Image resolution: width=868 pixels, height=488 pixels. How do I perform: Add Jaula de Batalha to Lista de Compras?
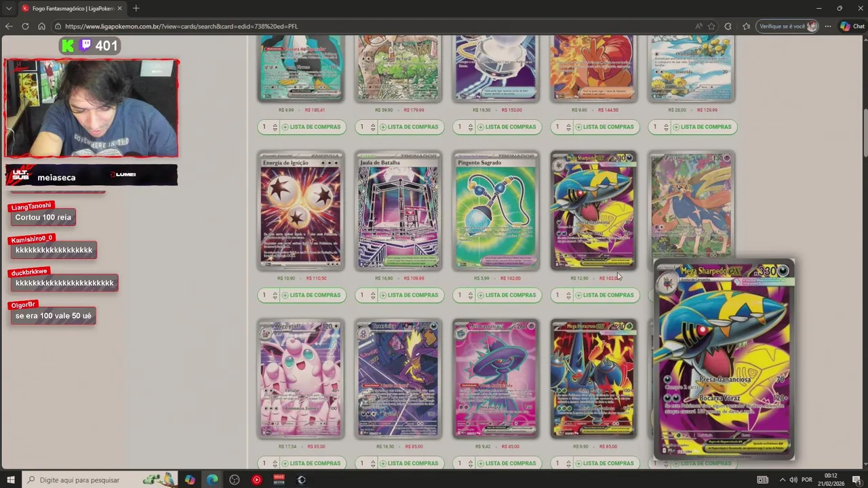[x=410, y=295]
